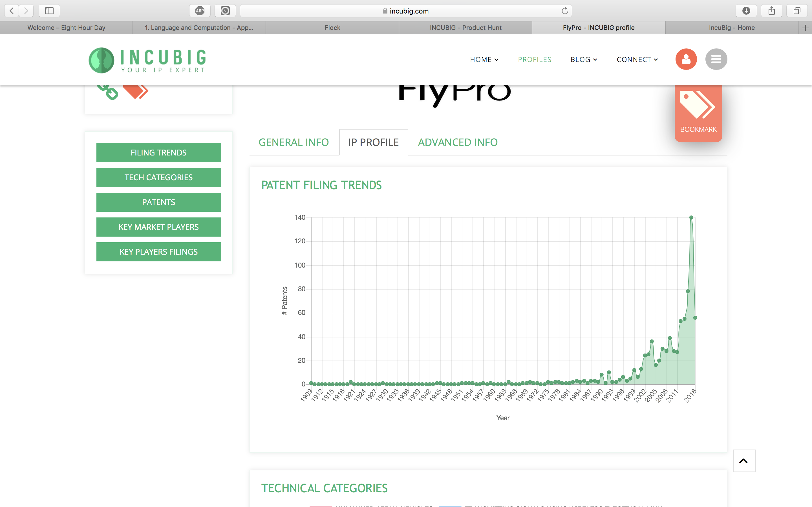The height and width of the screenshot is (507, 812).
Task: Open the gray hamburger menu icon
Action: [716, 59]
